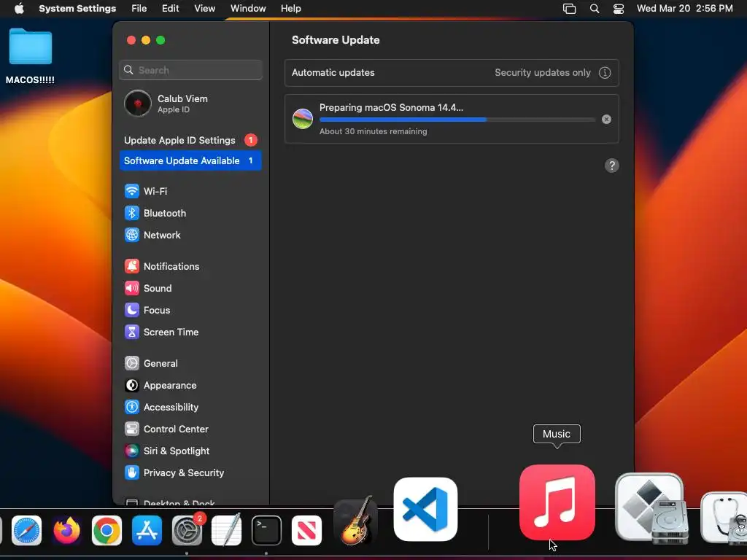This screenshot has width=747, height=560.
Task: Click System Settings icon in Dock
Action: [x=187, y=531]
